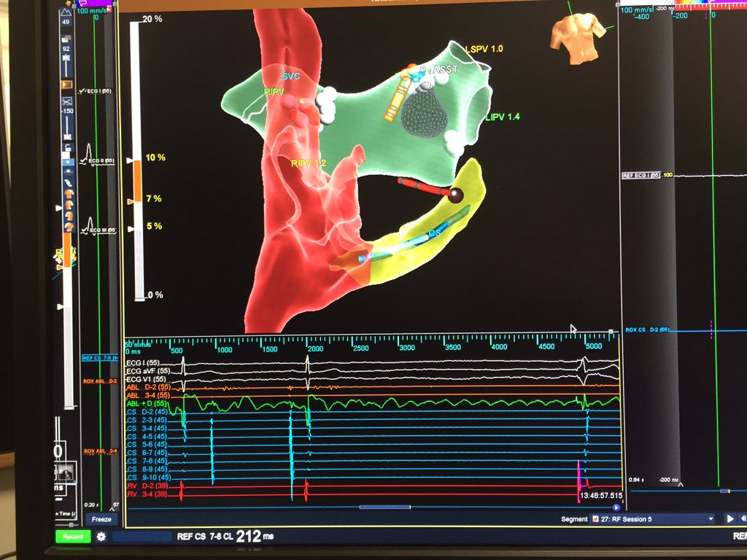Adjust the slider handle below value 92
Image resolution: width=747 pixels, height=560 pixels.
pyautogui.click(x=66, y=58)
